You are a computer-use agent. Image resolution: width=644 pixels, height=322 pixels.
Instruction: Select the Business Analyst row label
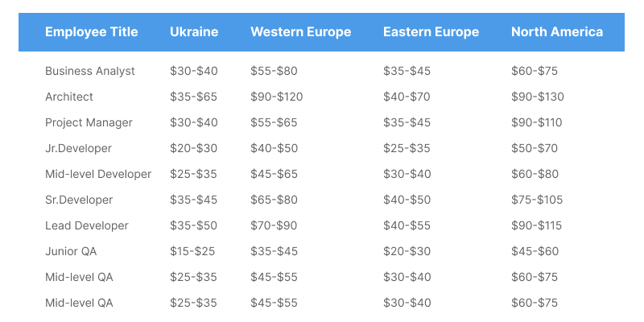[90, 71]
